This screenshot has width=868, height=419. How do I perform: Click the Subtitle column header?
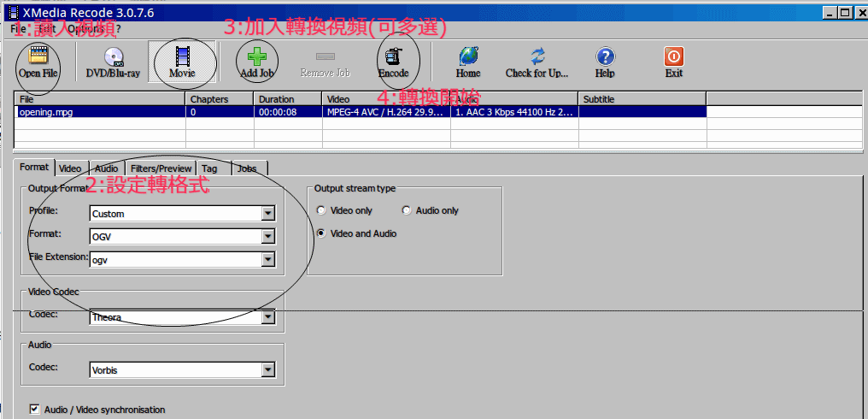642,99
